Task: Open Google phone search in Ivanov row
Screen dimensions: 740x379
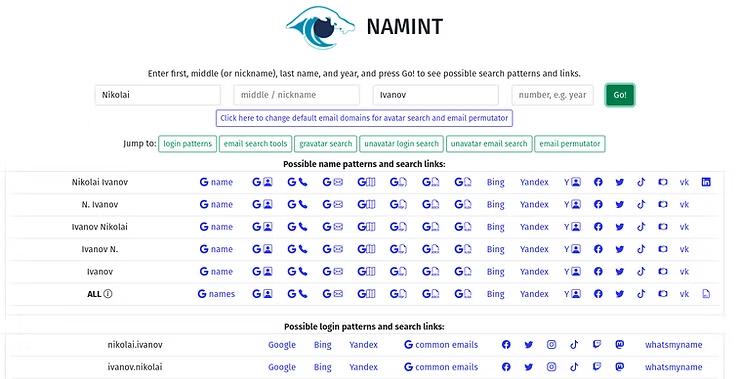Action: click(x=297, y=271)
